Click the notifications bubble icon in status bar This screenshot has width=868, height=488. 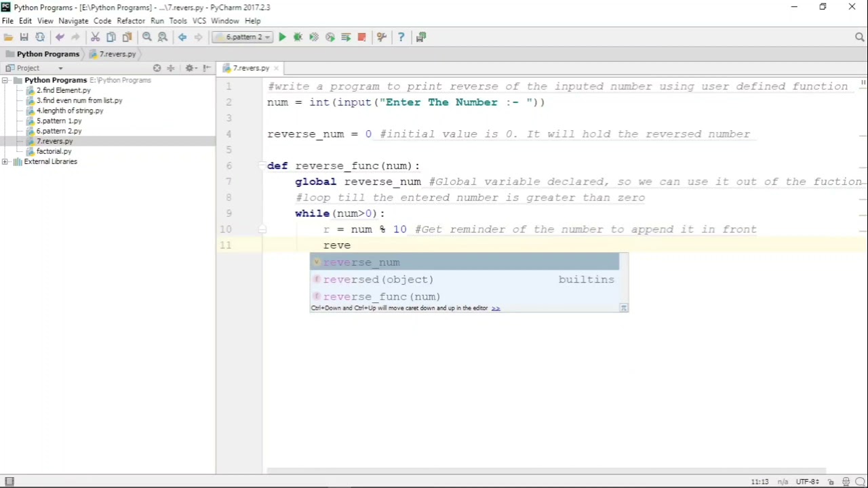860,482
